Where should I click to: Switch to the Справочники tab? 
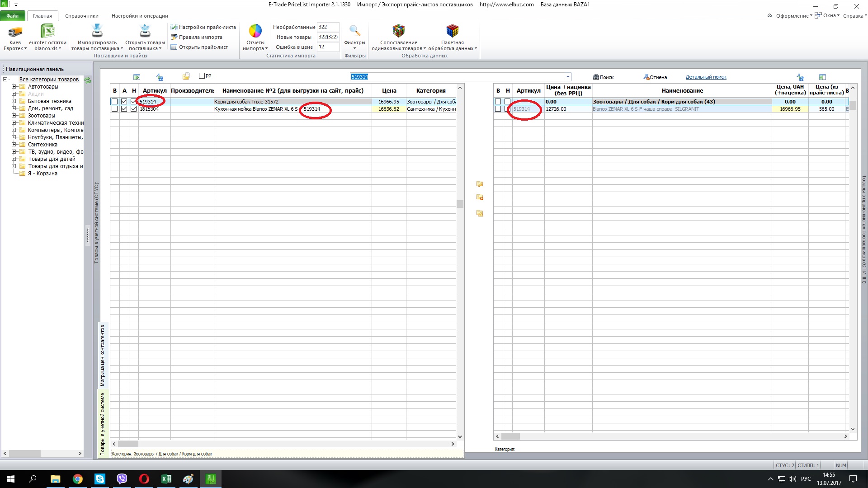(82, 16)
